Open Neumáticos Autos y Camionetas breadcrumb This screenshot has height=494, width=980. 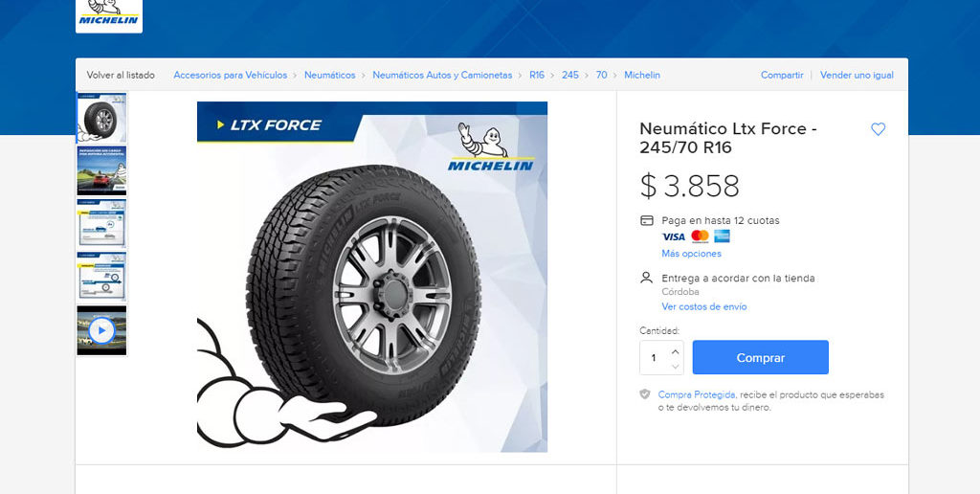442,75
